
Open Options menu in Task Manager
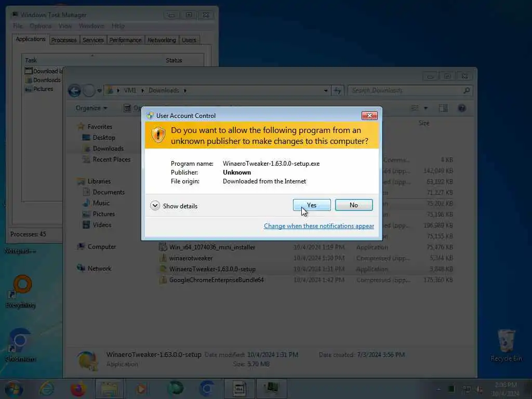41,26
